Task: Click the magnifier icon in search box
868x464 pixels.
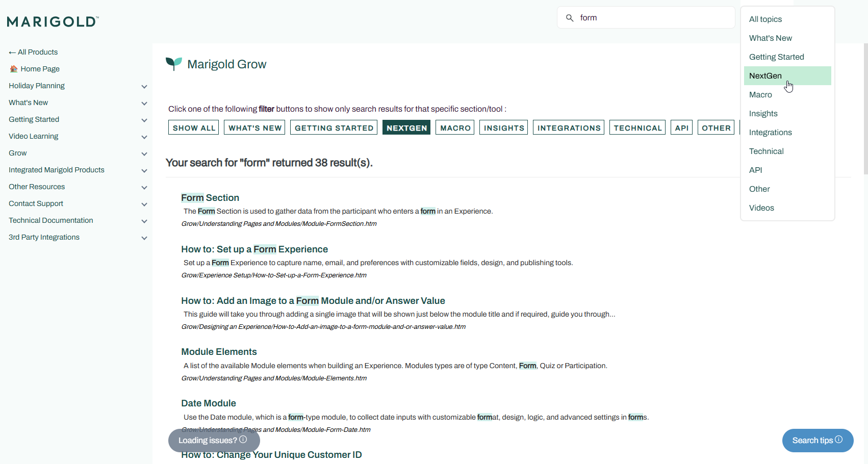Action: [570, 18]
